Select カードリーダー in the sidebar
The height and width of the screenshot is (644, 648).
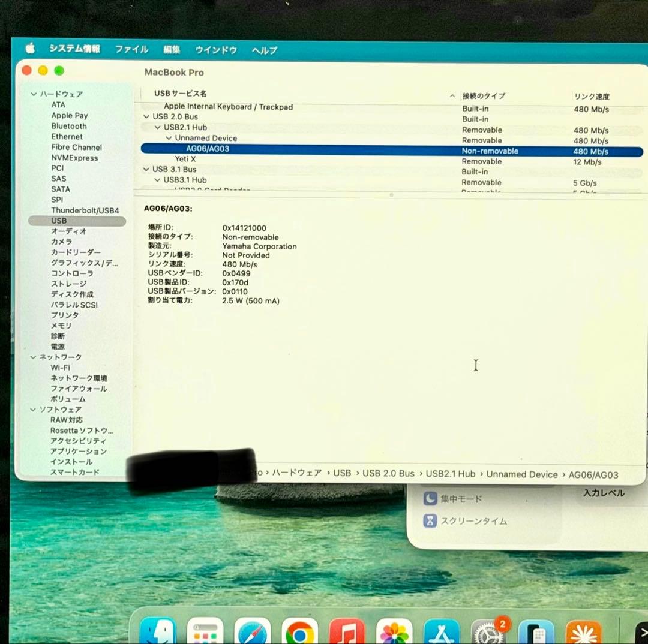pyautogui.click(x=76, y=252)
